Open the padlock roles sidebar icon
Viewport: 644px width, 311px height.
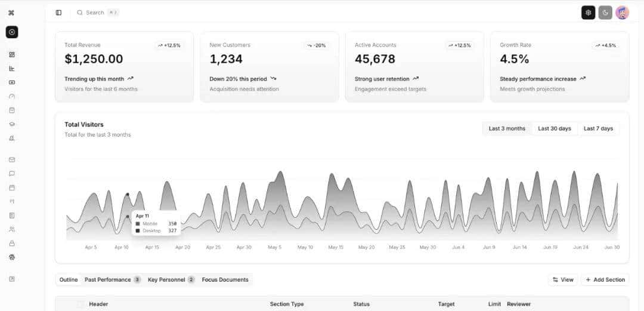click(12, 244)
